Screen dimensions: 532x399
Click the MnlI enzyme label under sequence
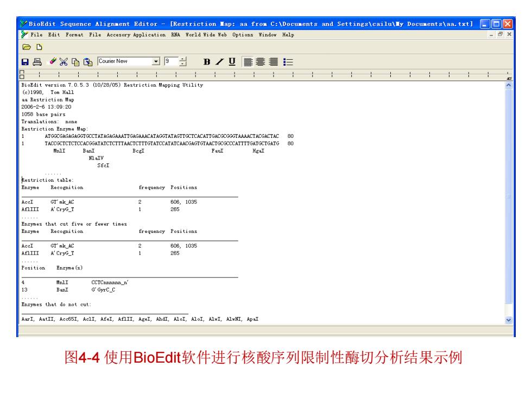(59, 151)
